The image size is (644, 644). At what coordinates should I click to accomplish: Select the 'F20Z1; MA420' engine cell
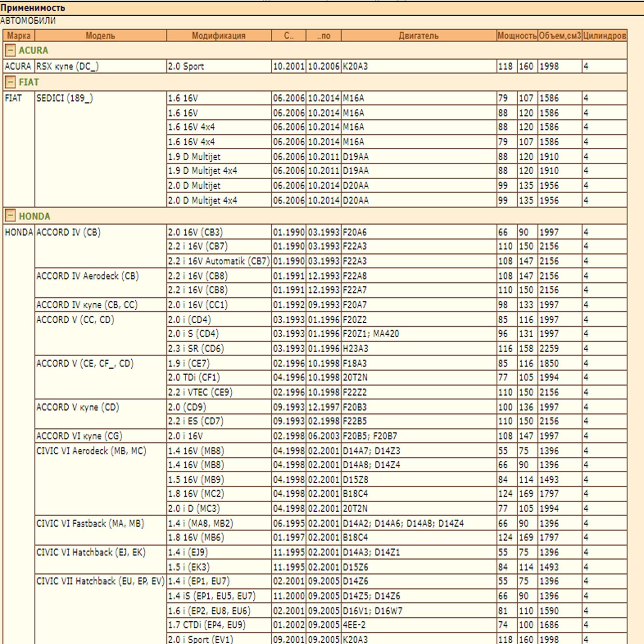pyautogui.click(x=419, y=334)
